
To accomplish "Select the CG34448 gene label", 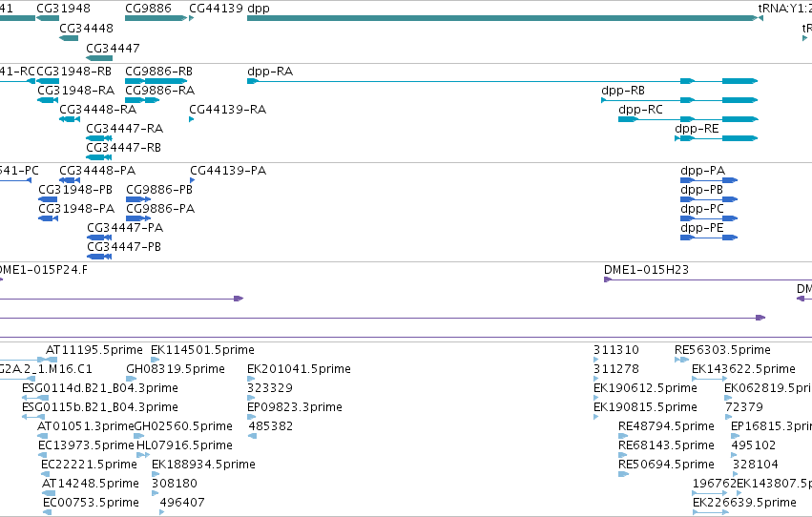I will (86, 28).
